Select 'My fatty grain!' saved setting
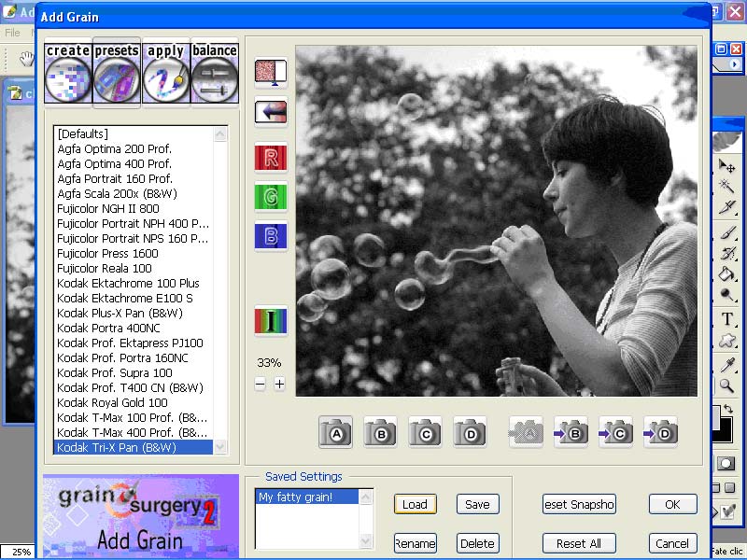The height and width of the screenshot is (560, 747). [307, 497]
